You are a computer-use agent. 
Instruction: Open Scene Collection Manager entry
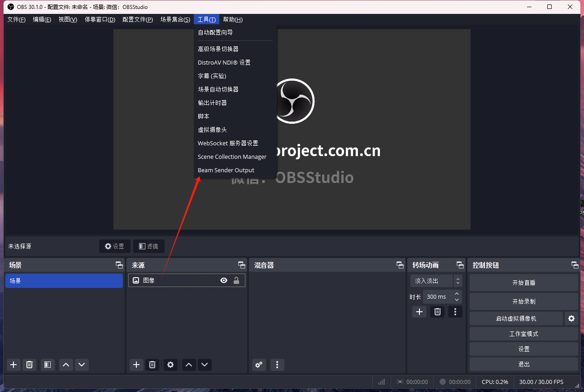(x=236, y=157)
